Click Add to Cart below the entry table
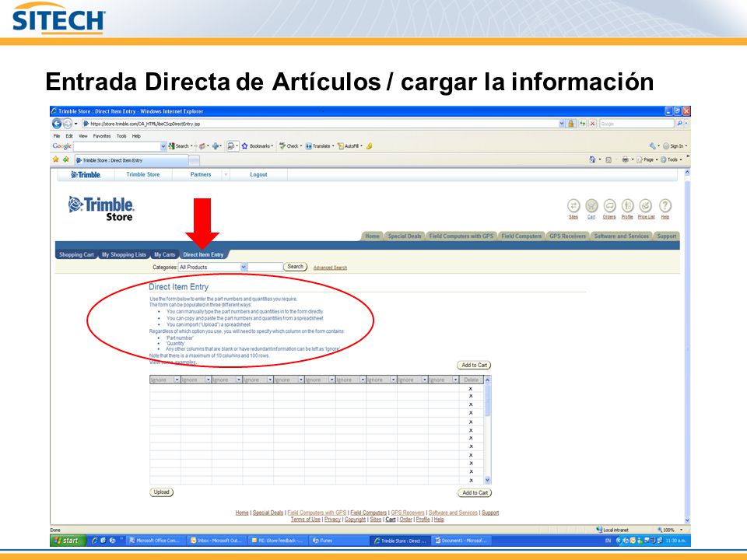The width and height of the screenshot is (747, 560). (x=475, y=493)
